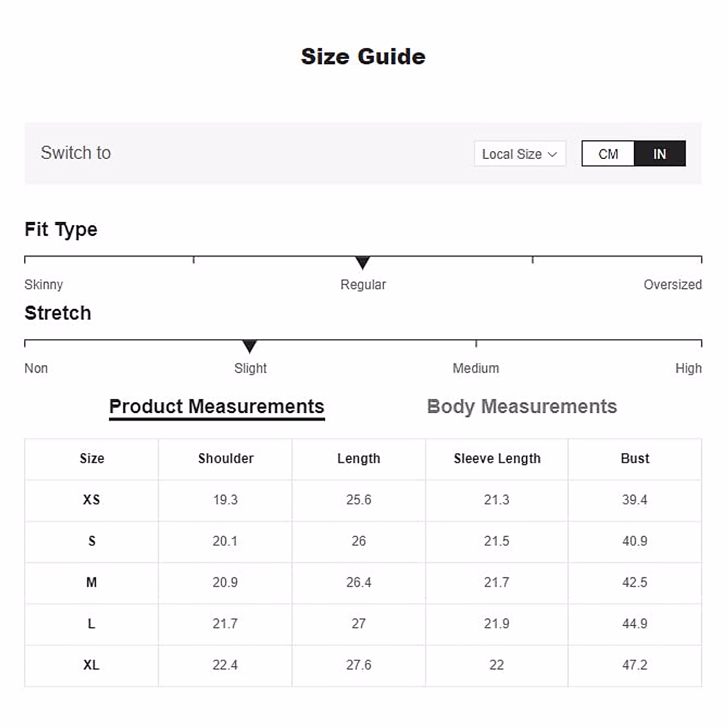The image size is (728, 728).
Task: Click the Sleeve Length column header
Action: click(497, 459)
